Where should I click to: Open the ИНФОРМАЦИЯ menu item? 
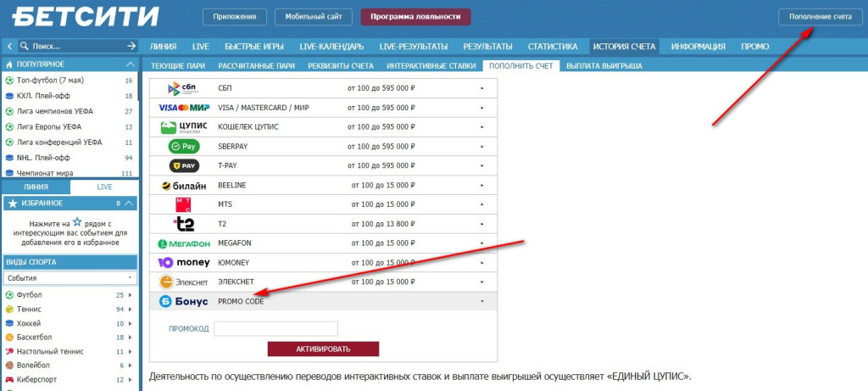[x=698, y=47]
